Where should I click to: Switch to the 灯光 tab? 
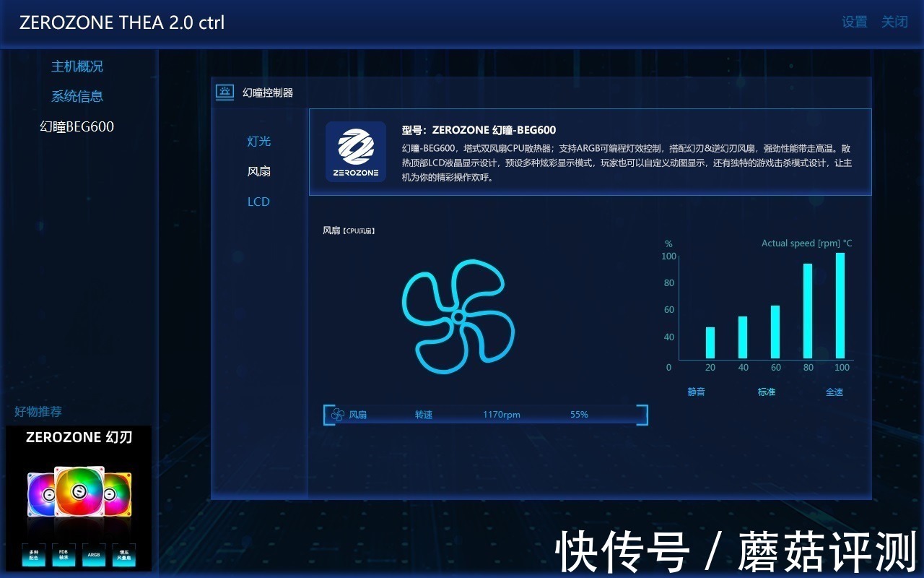click(x=259, y=141)
